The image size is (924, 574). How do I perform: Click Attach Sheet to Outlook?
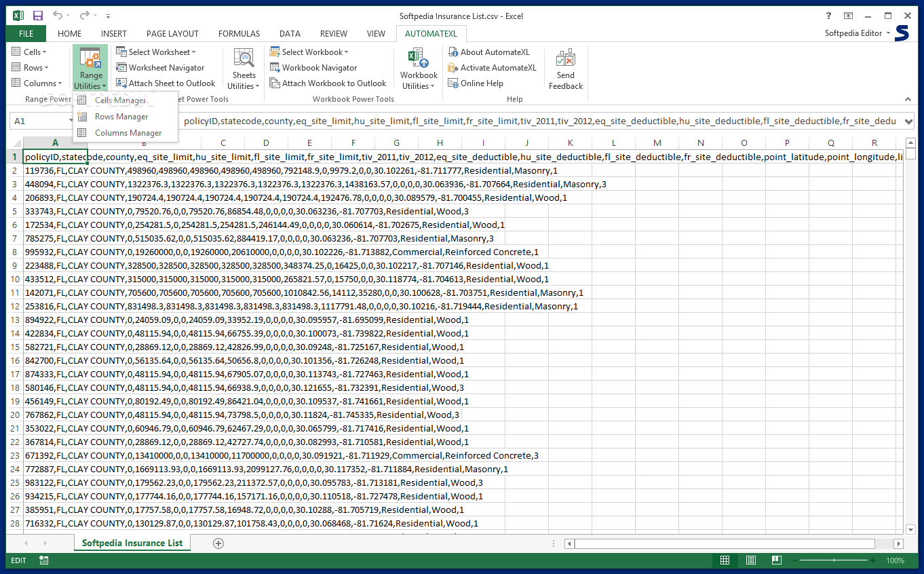(x=166, y=83)
